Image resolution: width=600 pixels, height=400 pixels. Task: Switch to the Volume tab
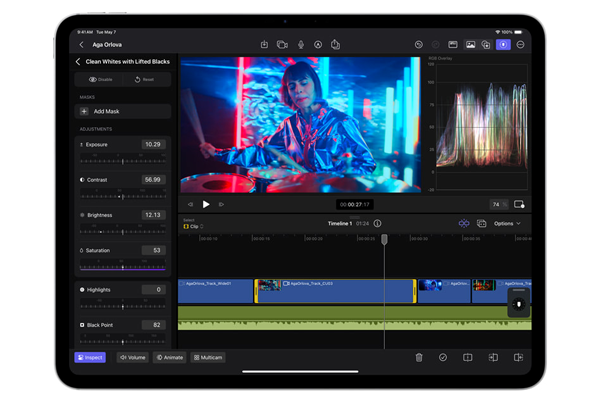(132, 357)
